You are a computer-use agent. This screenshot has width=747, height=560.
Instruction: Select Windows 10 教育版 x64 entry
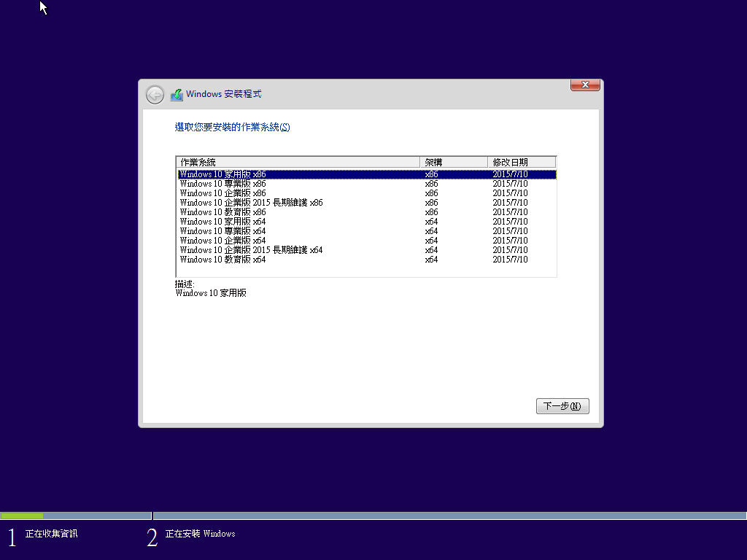(222, 260)
